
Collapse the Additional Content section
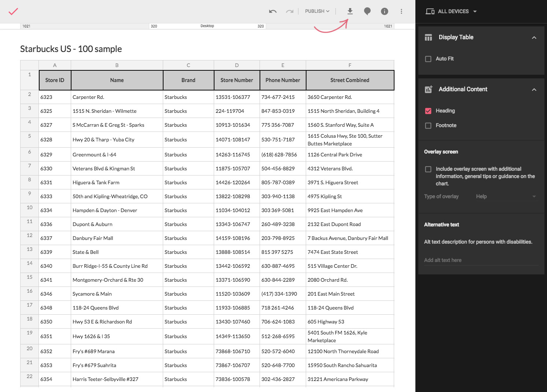[534, 89]
